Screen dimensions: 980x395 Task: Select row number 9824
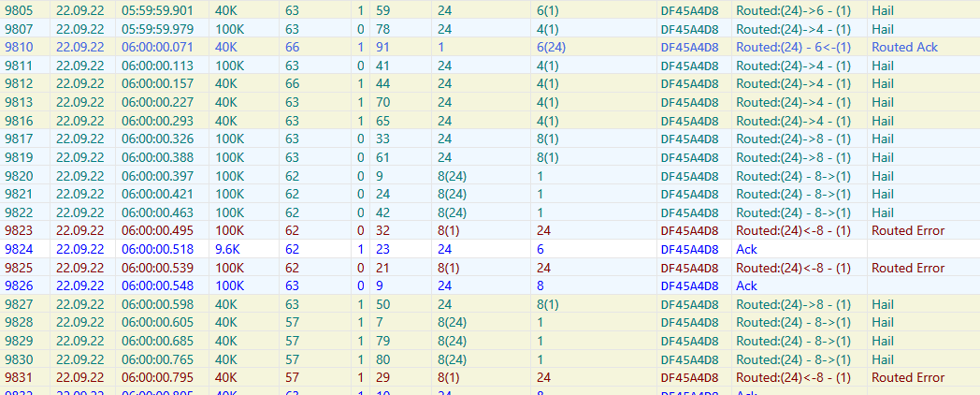[x=17, y=249]
